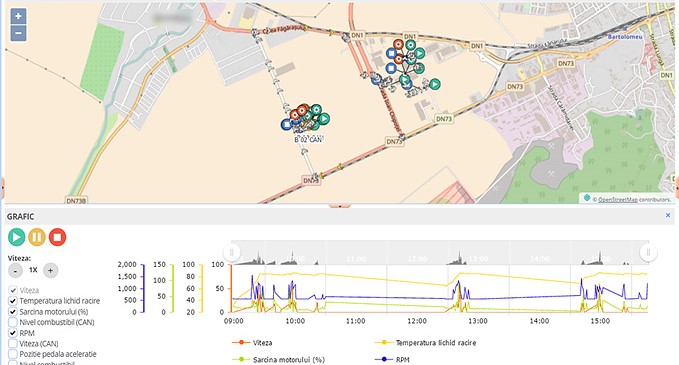Uncheck Sarcina motorului (%) checkbox
The height and width of the screenshot is (365, 679).
[13, 312]
